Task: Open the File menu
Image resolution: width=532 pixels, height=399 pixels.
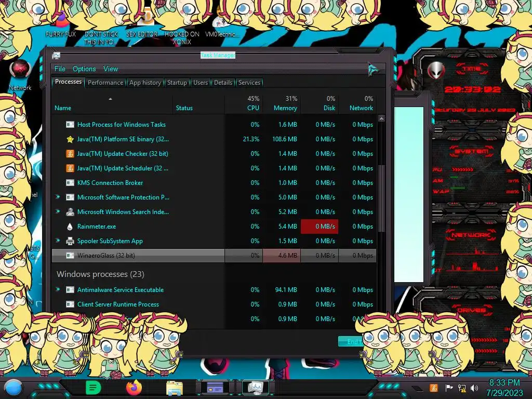Action: point(60,69)
